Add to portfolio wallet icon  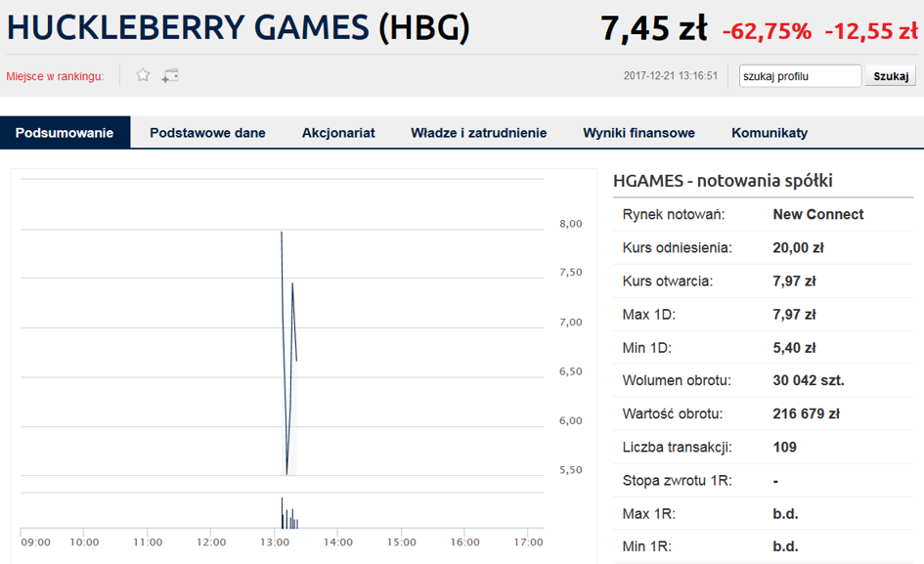tap(170, 75)
